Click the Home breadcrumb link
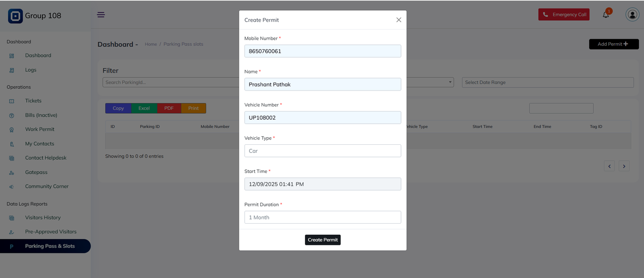This screenshot has height=278, width=644. pyautogui.click(x=151, y=44)
